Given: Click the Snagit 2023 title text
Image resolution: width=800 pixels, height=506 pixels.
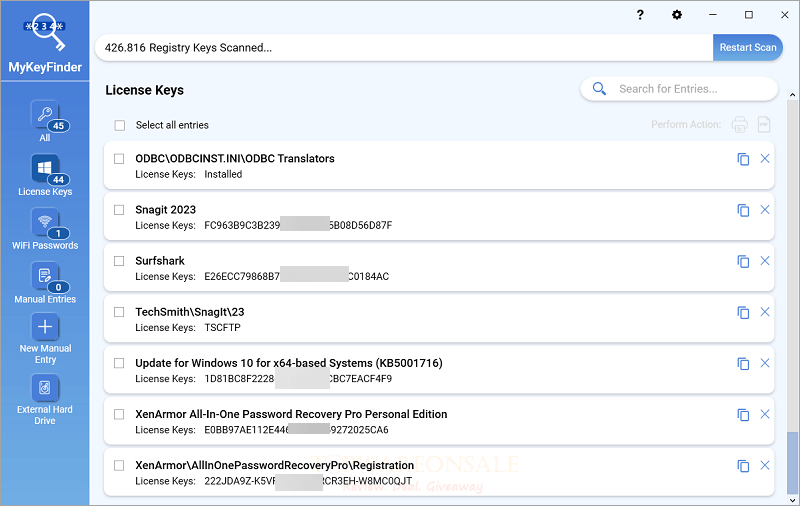Looking at the screenshot, I should coord(165,210).
